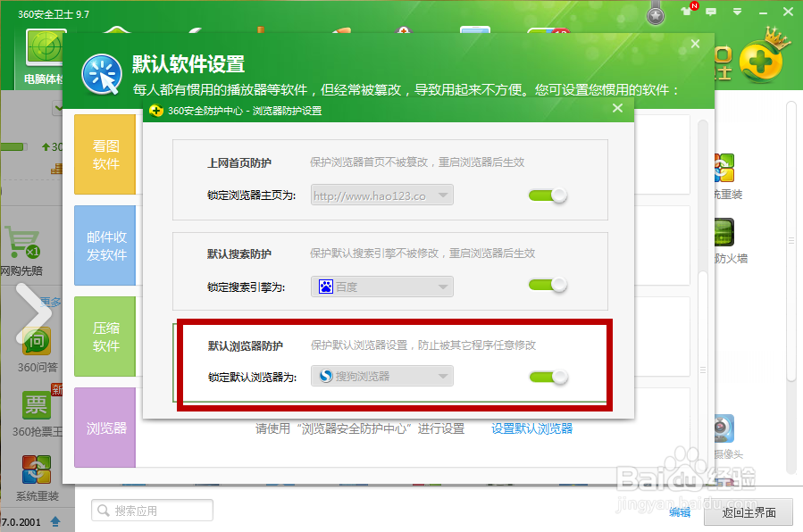Screen dimensions: 803x532
Task: Minimize the 360 Safe Guard window
Action: click(763, 12)
